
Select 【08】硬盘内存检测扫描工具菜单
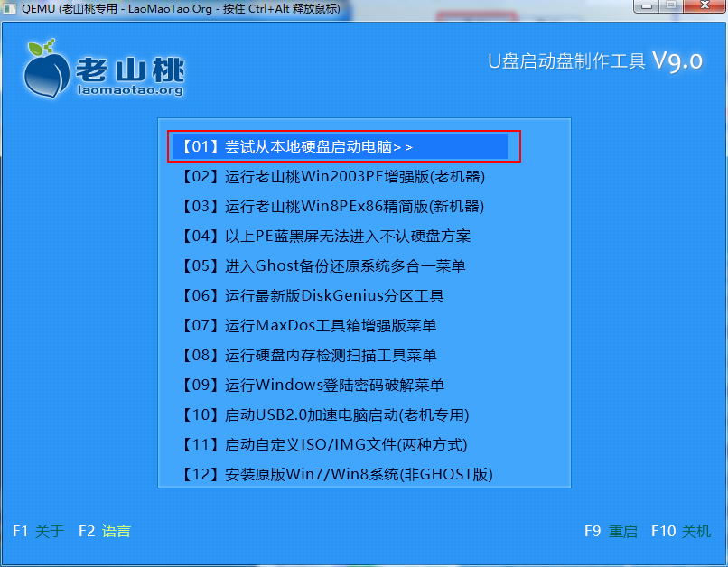[x=308, y=355]
